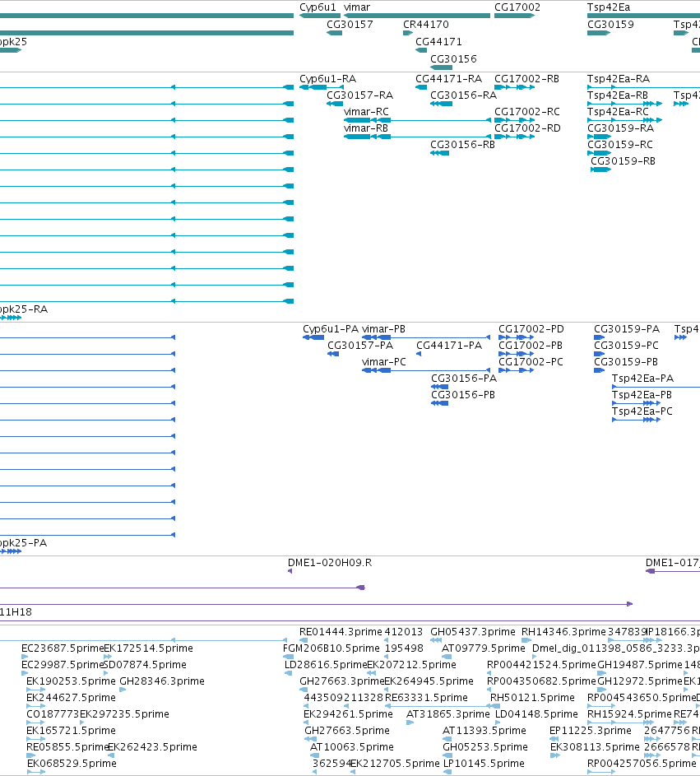The height and width of the screenshot is (776, 700).
Task: Select EST label AT09779.5prime
Action: [484, 648]
